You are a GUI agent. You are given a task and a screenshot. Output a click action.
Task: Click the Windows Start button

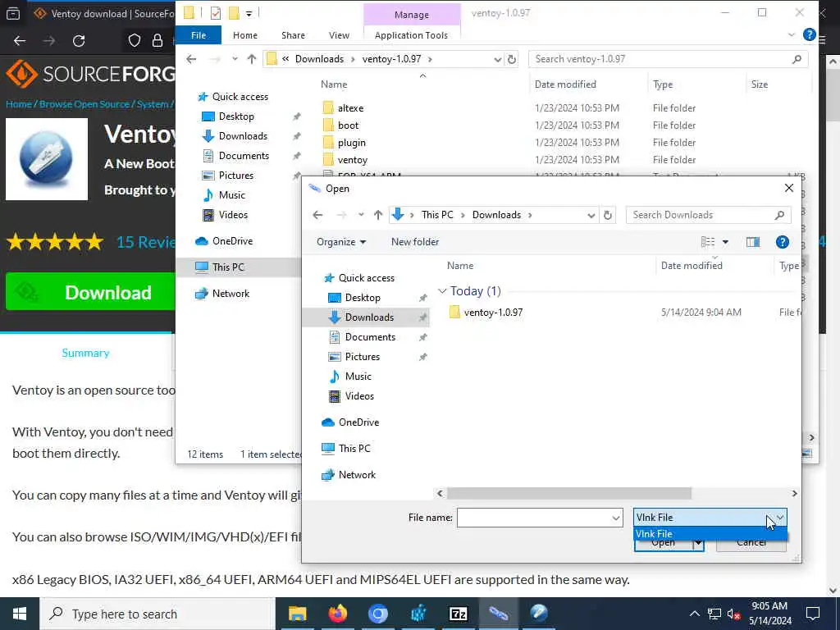coord(20,614)
